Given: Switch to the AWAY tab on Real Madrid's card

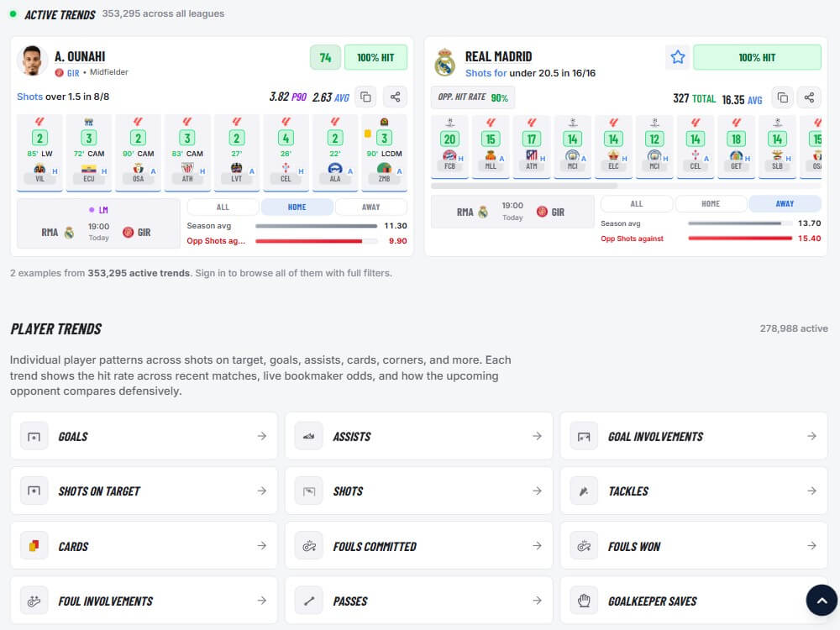Looking at the screenshot, I should (x=785, y=203).
